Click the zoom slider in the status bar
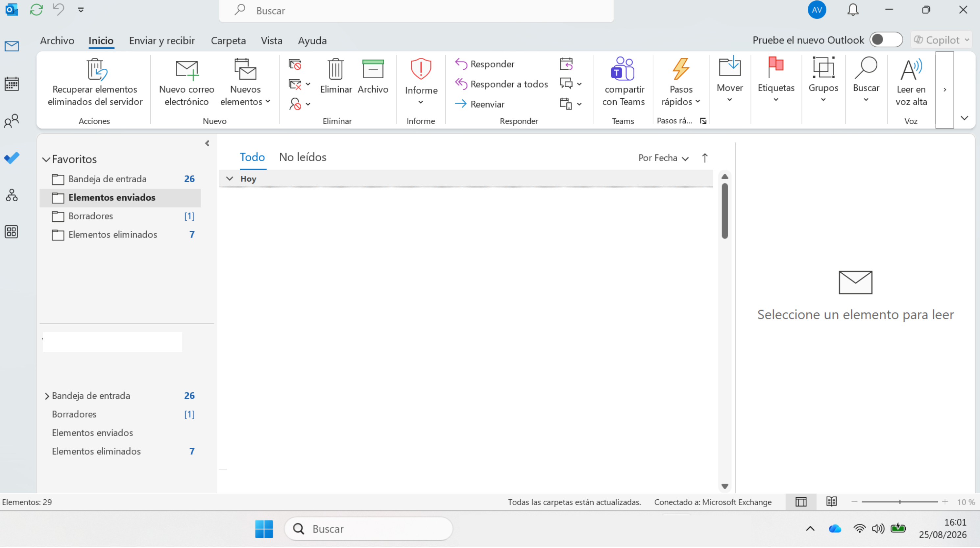The width and height of the screenshot is (980, 548). click(x=899, y=502)
